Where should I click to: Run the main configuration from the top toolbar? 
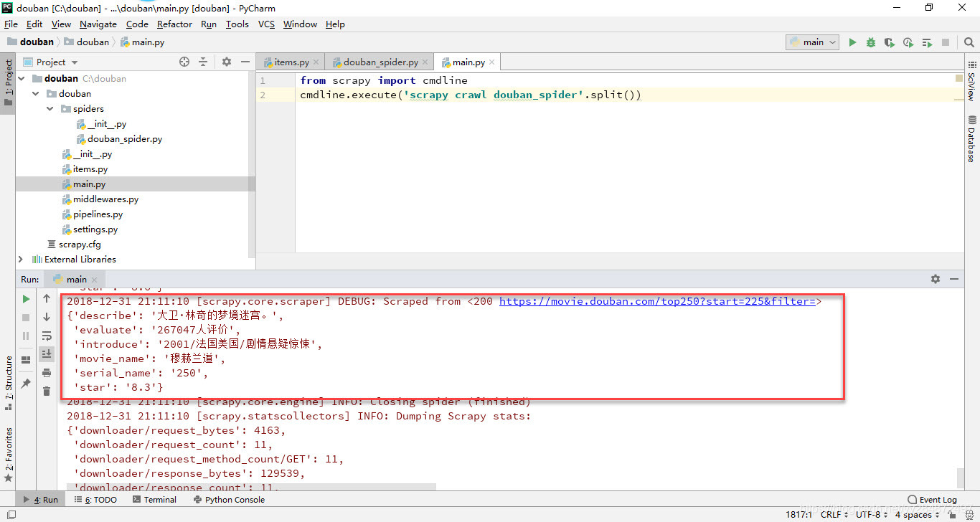(x=852, y=42)
